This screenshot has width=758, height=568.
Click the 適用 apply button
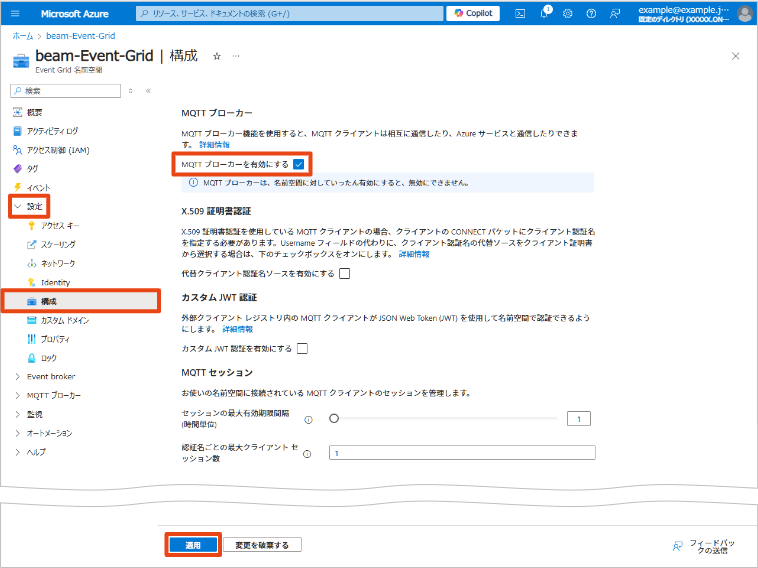click(193, 545)
